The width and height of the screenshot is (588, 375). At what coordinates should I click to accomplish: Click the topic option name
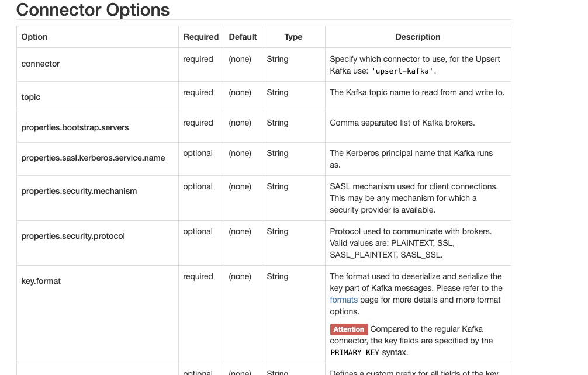tap(31, 97)
